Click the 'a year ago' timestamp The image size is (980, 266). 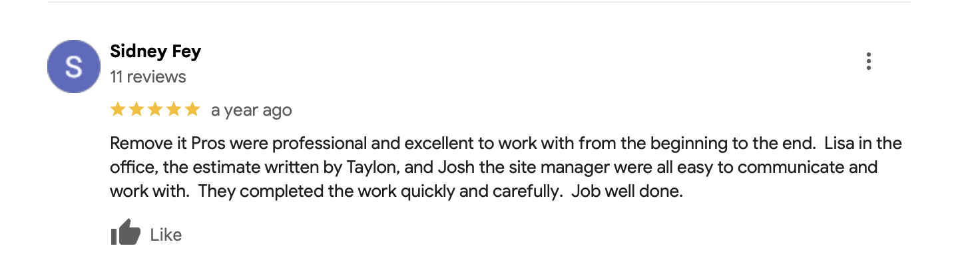coord(251,110)
